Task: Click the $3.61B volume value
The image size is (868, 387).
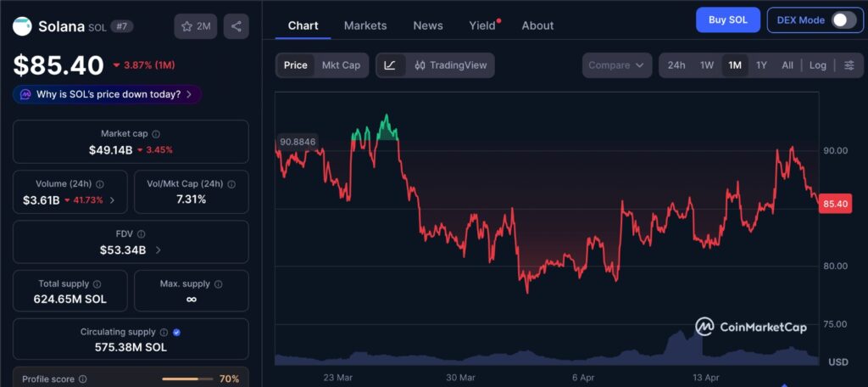Action: pos(41,200)
